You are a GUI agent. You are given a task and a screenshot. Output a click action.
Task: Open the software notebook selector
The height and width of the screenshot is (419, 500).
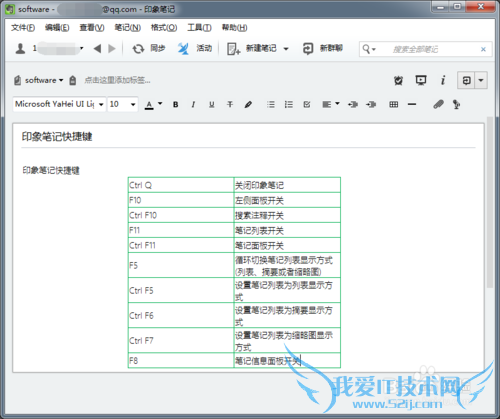pos(39,80)
